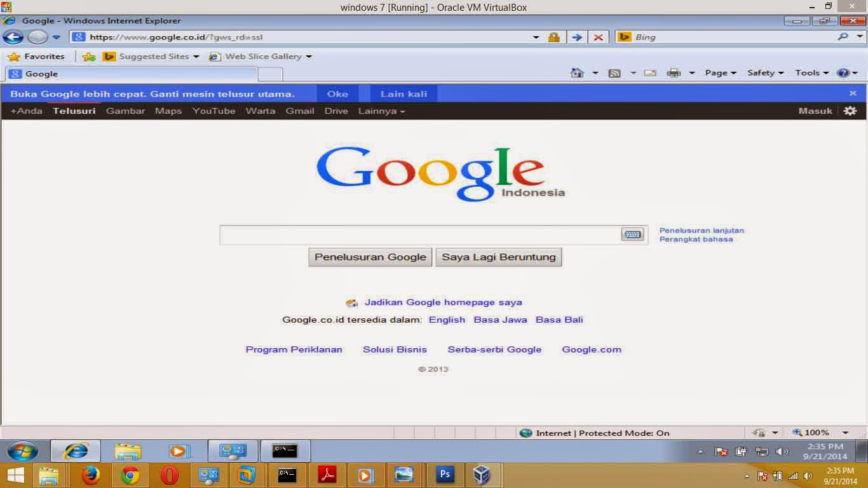Click Action Center flag in guest tray
This screenshot has width=868, height=488.
point(721,452)
